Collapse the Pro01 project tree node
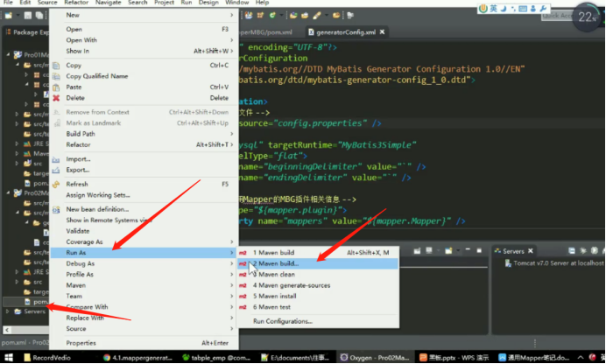This screenshot has height=364, width=606. [x=8, y=54]
